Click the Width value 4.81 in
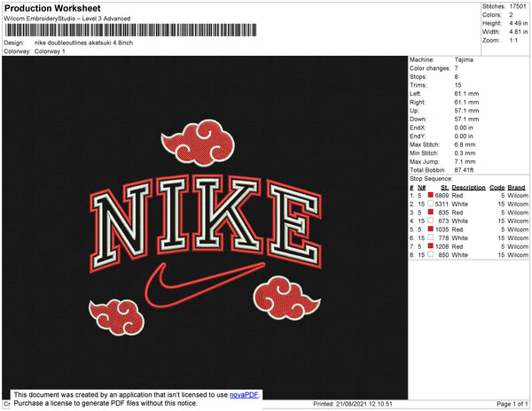 click(519, 32)
